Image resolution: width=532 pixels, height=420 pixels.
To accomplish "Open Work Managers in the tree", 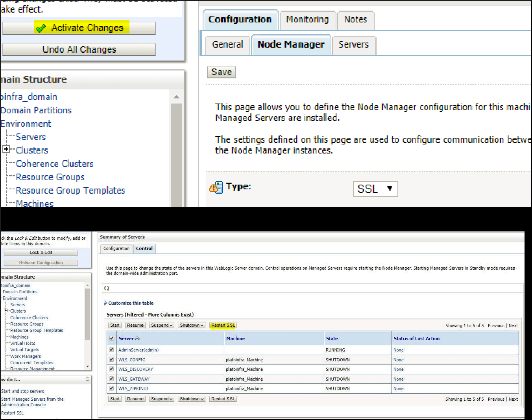I will 26,356.
